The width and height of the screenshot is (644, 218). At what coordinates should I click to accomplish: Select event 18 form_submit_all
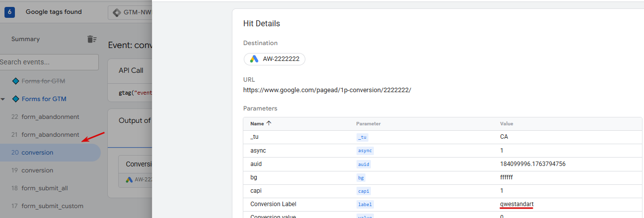[x=45, y=188]
